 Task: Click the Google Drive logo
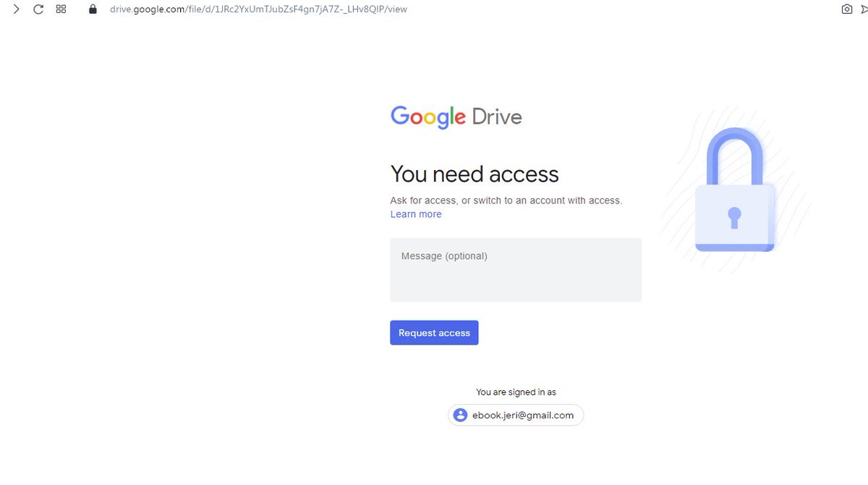pyautogui.click(x=456, y=117)
